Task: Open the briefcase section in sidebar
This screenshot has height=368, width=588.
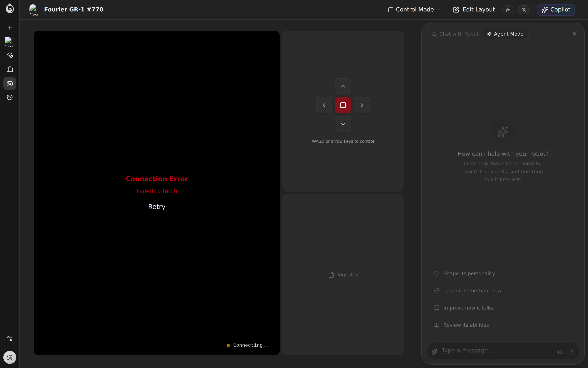Action: [x=10, y=69]
